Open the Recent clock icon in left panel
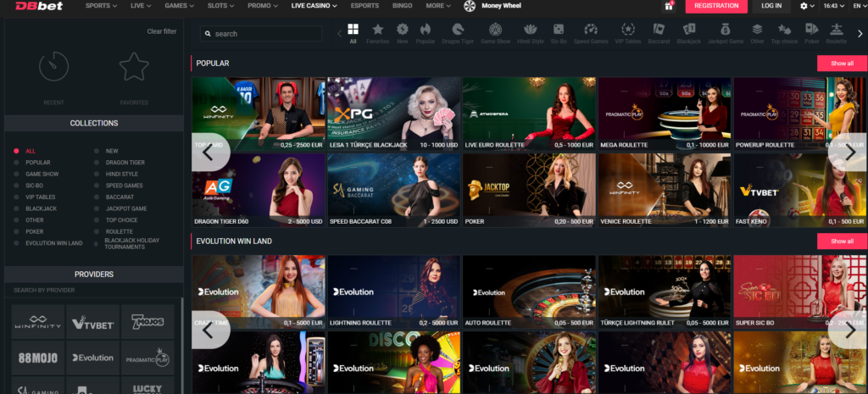 (x=53, y=66)
